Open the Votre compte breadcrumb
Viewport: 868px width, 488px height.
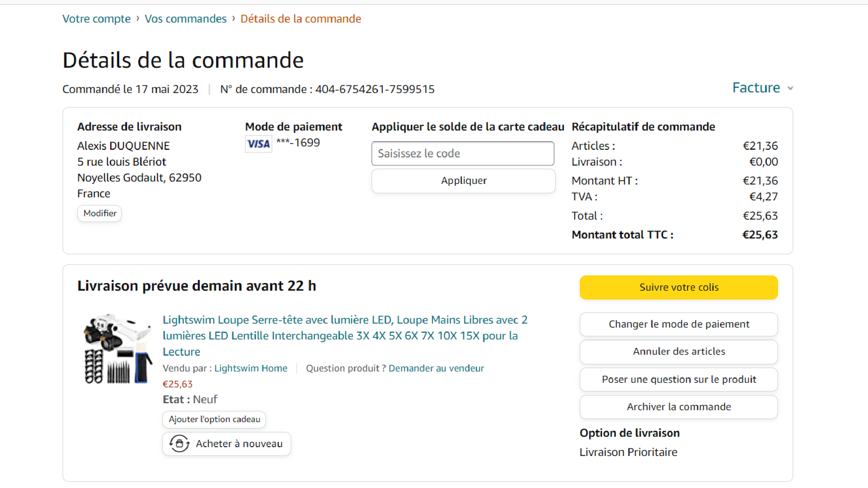pyautogui.click(x=96, y=19)
